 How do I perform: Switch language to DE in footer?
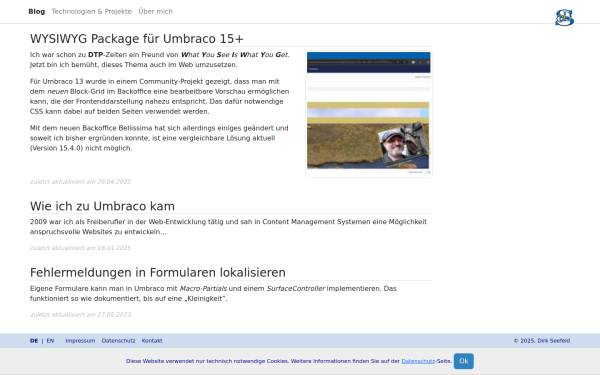34,341
